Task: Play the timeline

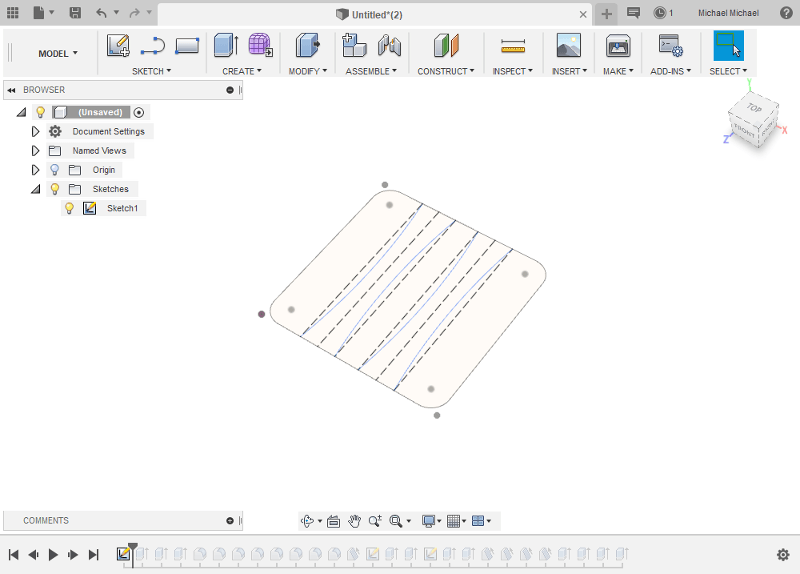Action: (x=53, y=555)
